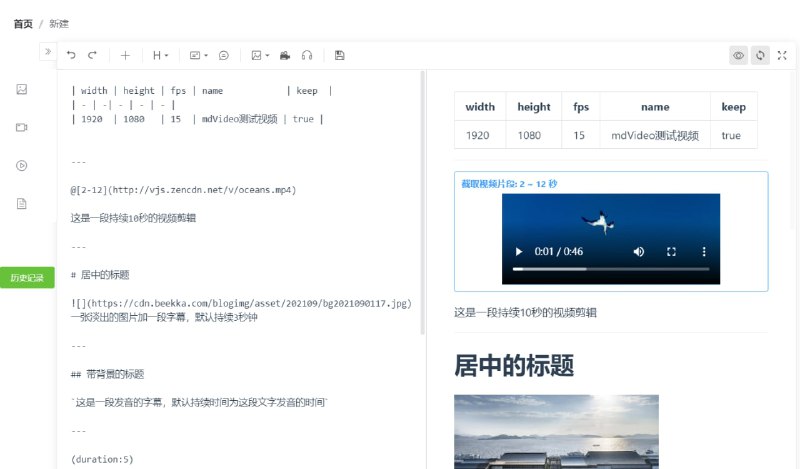The image size is (800, 469).
Task: Click the 'mdVideo测试视频' preview table cell
Action: coord(655,135)
